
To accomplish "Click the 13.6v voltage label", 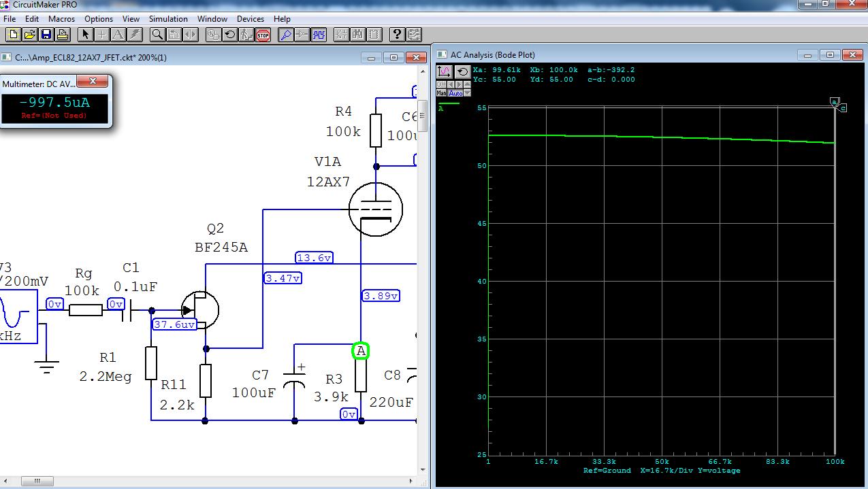I will click(314, 258).
